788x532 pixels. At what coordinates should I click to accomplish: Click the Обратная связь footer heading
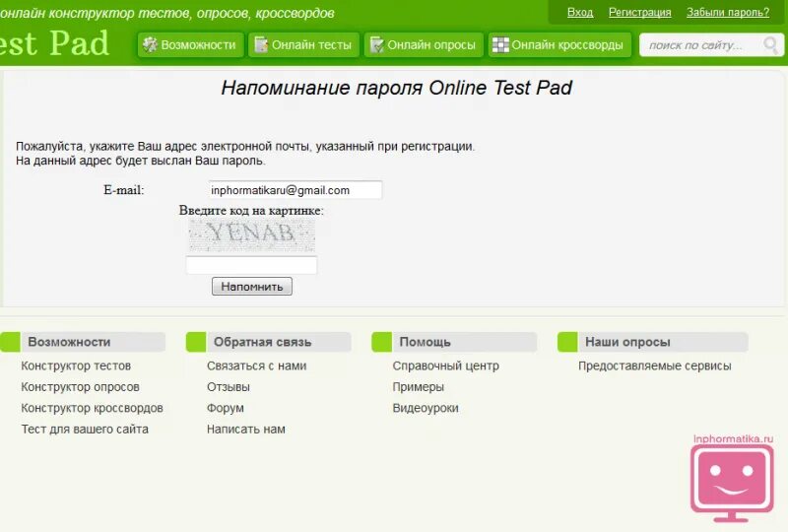[x=262, y=342]
